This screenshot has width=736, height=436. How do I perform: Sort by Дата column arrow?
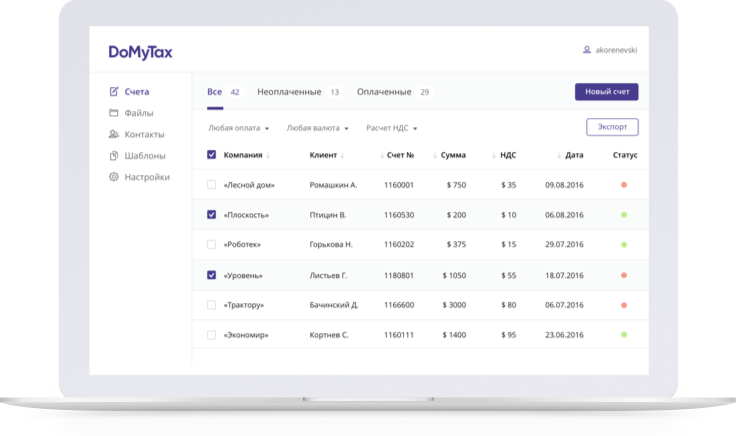[x=559, y=155]
